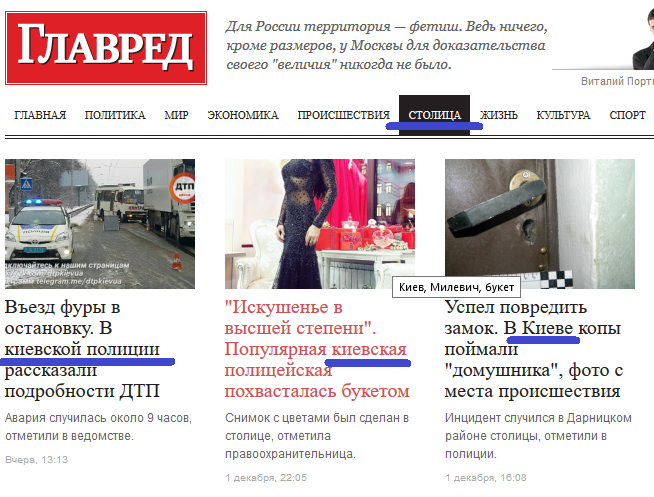Viewport: 654px width, 497px height.
Task: Open red headline about Kyiv policewoman bouquet
Action: (317, 349)
